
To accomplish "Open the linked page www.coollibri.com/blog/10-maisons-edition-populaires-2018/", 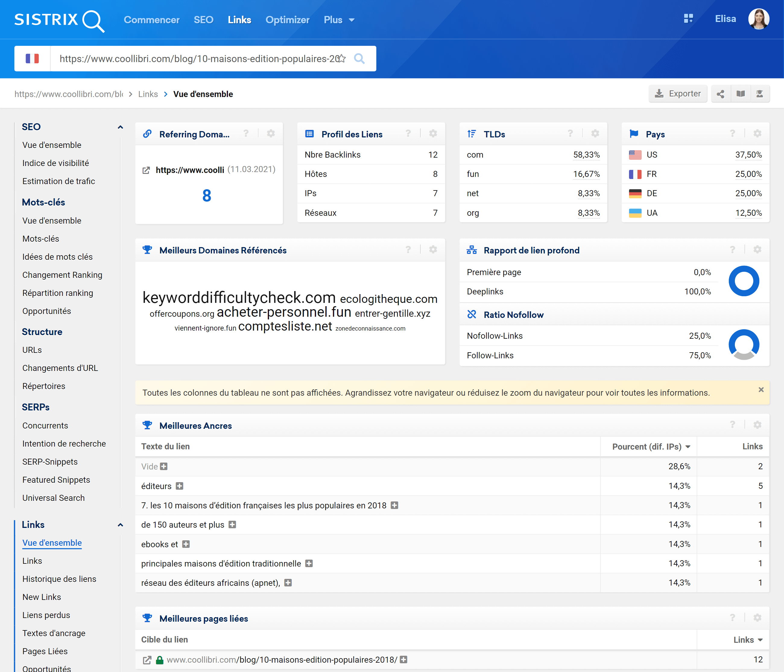I will pos(282,660).
